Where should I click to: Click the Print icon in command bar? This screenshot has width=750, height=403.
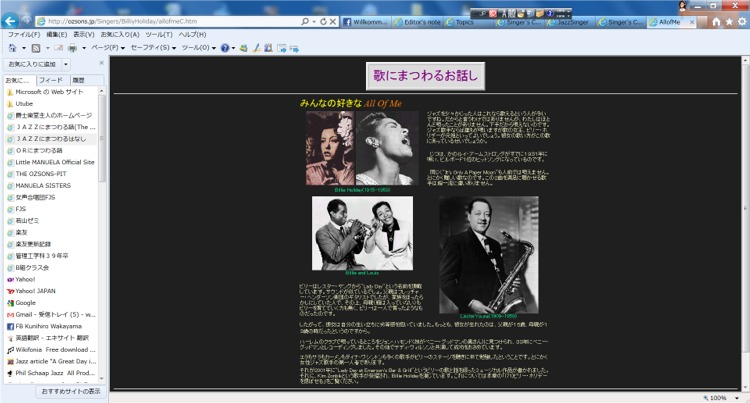[x=73, y=48]
